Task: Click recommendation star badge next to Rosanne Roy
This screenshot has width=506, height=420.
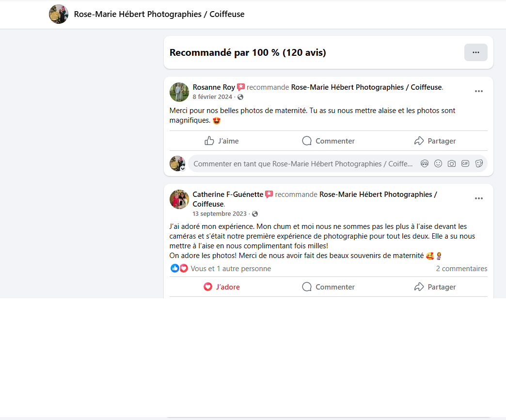Action: [x=241, y=87]
